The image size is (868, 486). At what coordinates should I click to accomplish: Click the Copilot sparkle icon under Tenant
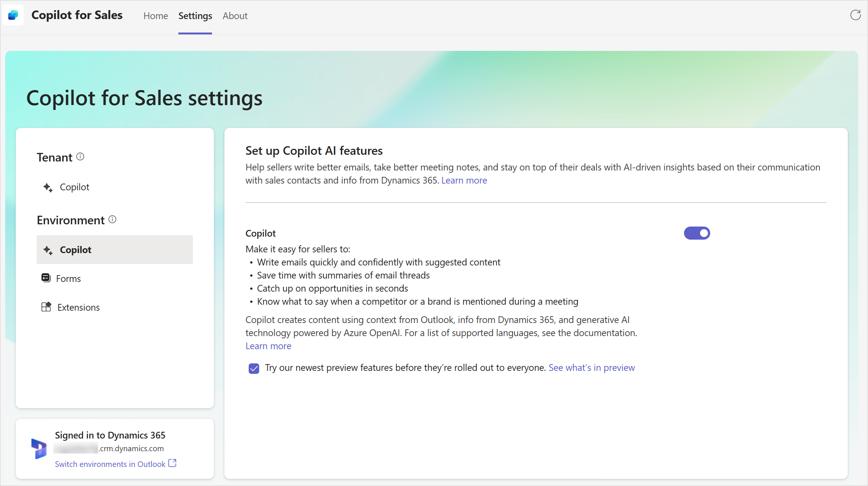tap(48, 187)
